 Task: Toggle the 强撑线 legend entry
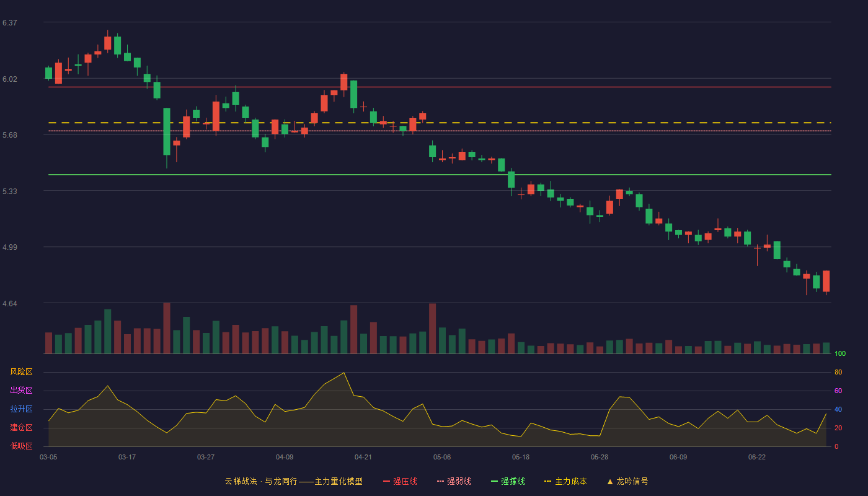[508, 481]
